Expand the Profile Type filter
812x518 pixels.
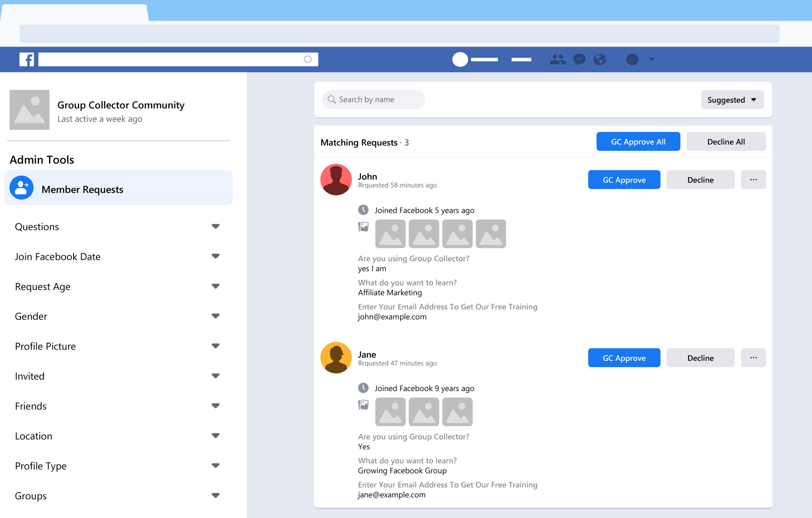(216, 466)
